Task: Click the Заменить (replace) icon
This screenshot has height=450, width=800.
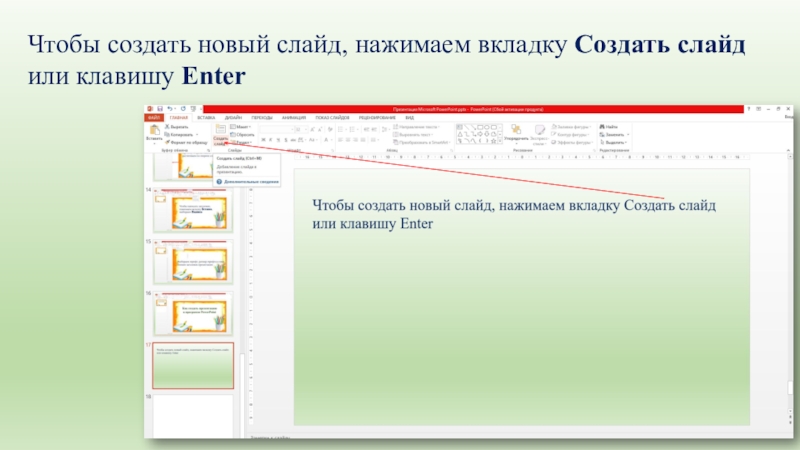Action: point(603,135)
